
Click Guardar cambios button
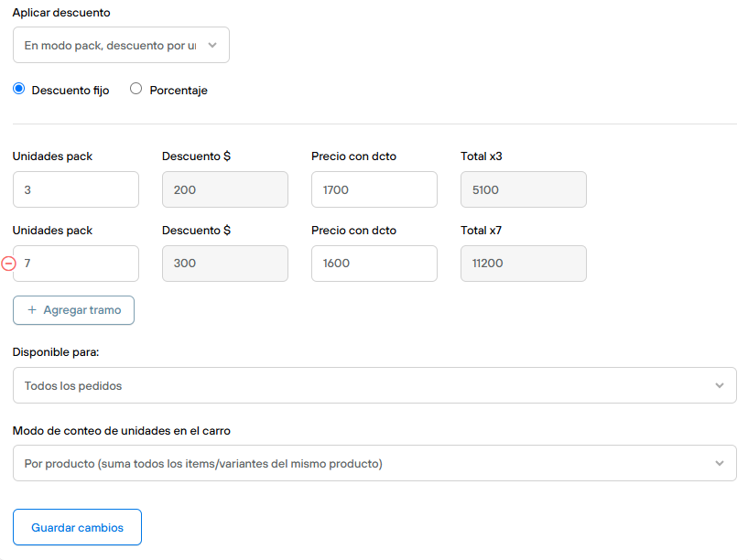77,527
